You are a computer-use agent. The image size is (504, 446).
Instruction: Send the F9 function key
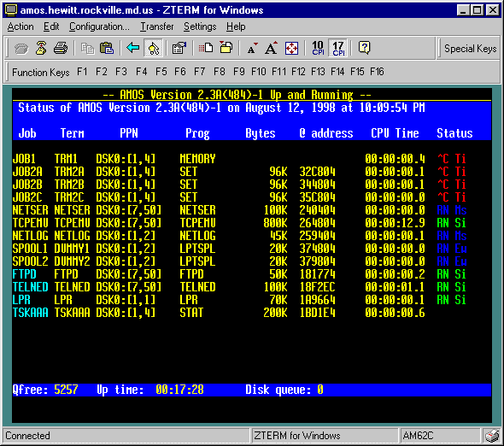(239, 72)
